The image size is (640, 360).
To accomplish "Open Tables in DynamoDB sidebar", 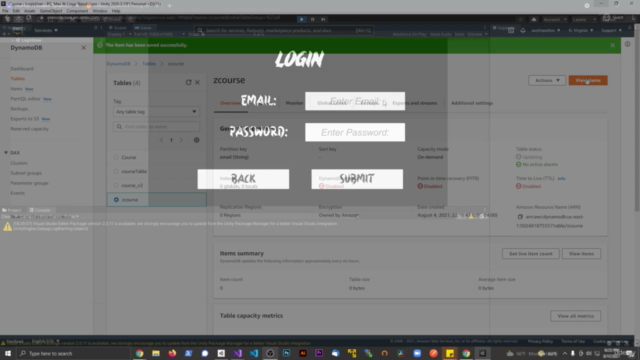I will tap(18, 78).
